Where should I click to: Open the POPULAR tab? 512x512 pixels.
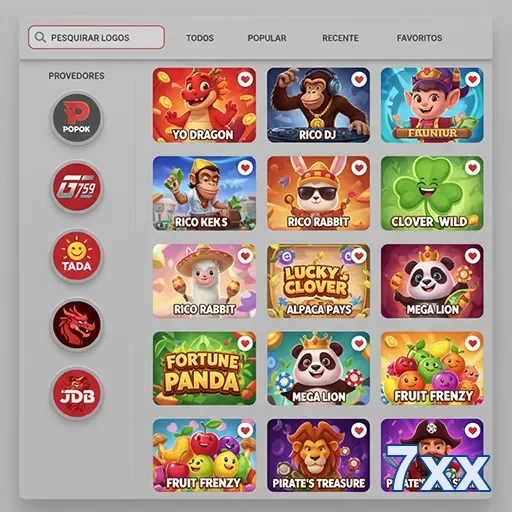(x=267, y=38)
